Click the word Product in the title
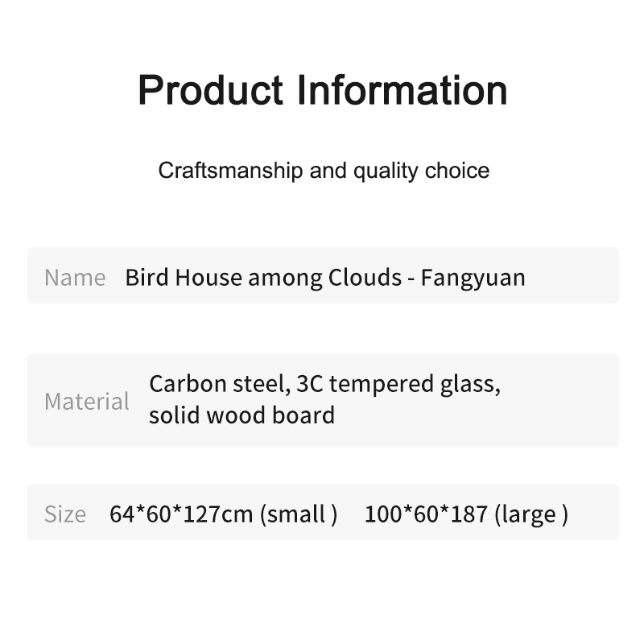The image size is (644, 644). (211, 89)
